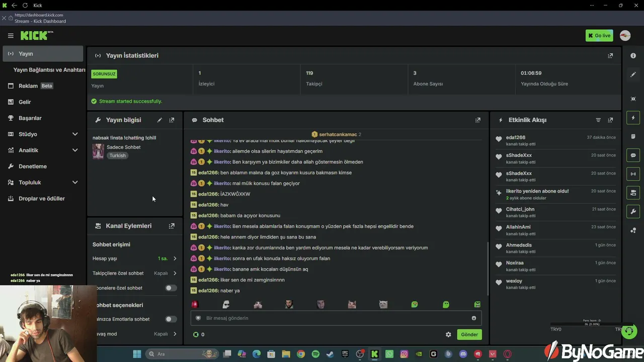Viewport: 644px width, 362px height.
Task: Toggle the wrench tools icon in right sidebar
Action: [633, 211]
